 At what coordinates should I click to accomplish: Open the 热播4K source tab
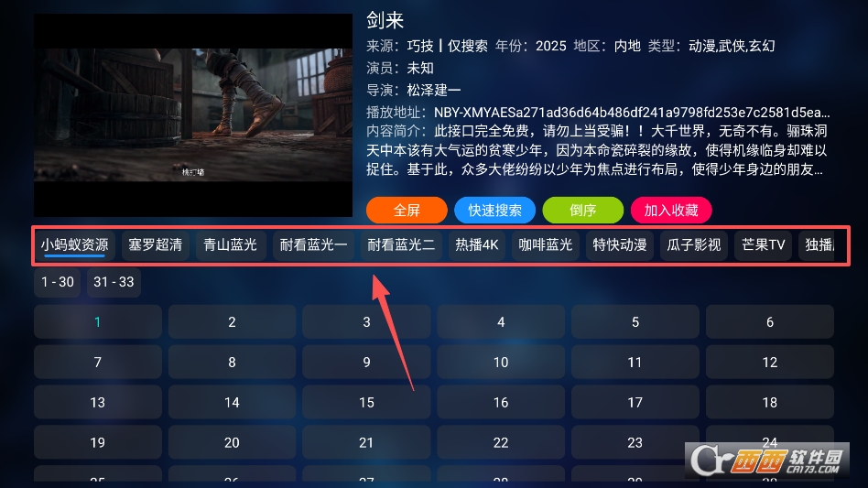[477, 245]
